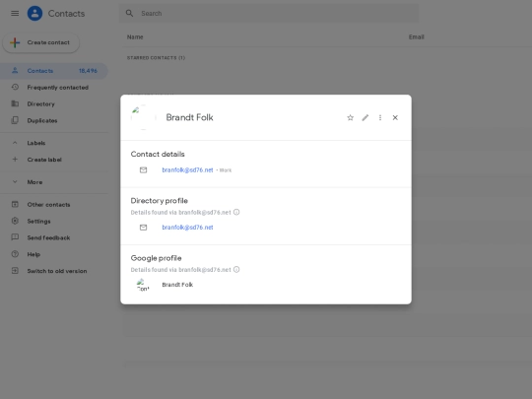Click the plus icon for Create label
Screen dimensions: 532x399
[15, 160]
